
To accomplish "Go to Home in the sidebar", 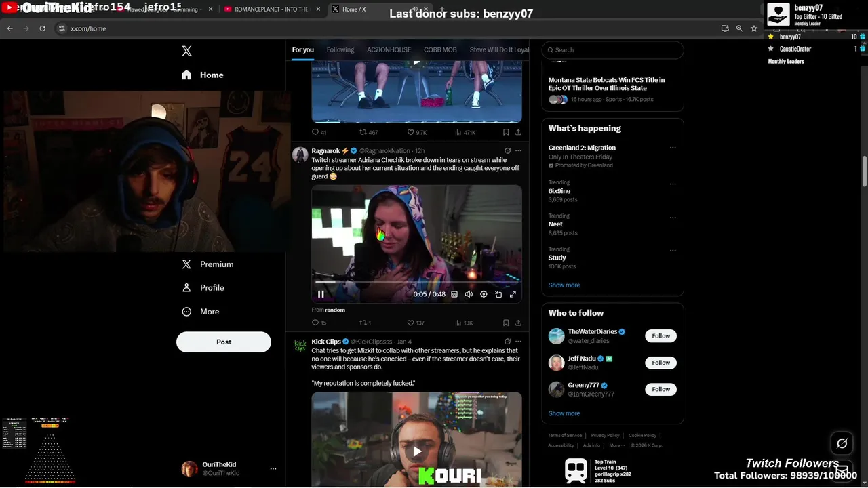I will tap(203, 75).
